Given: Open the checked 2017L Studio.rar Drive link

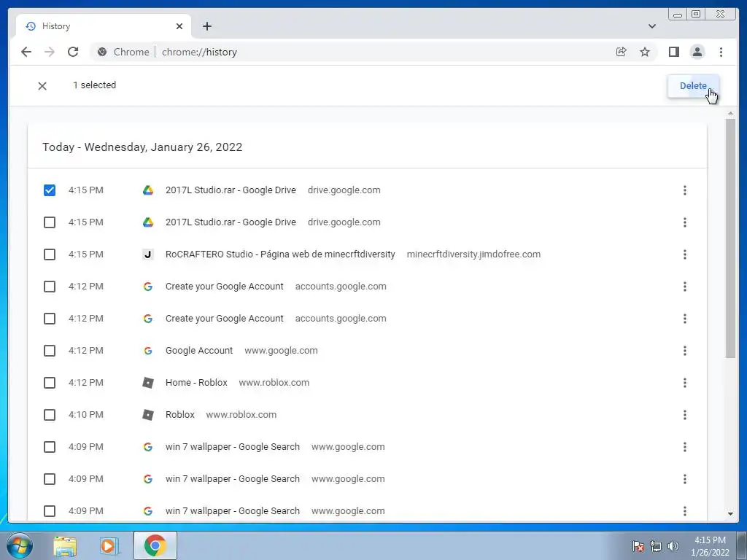Looking at the screenshot, I should [231, 190].
